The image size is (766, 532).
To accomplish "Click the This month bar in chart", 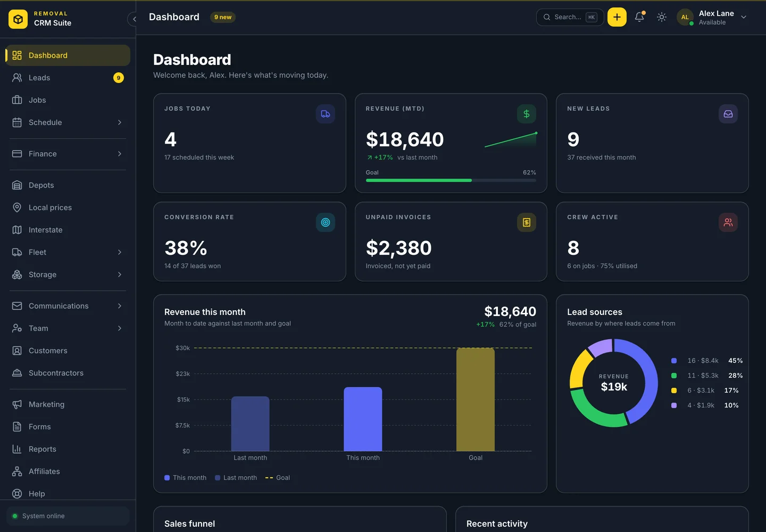I will click(x=363, y=419).
